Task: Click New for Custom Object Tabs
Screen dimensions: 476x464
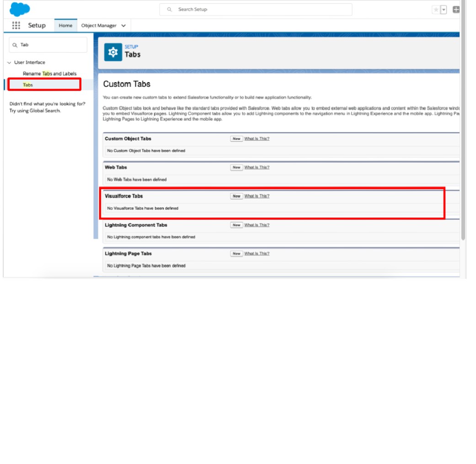Action: coord(236,139)
